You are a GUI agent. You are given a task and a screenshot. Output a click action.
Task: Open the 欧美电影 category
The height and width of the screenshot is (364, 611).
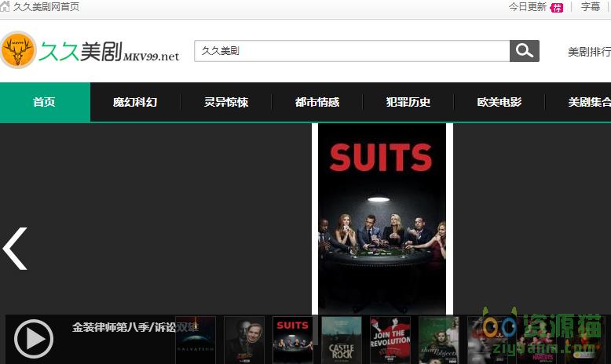point(499,102)
